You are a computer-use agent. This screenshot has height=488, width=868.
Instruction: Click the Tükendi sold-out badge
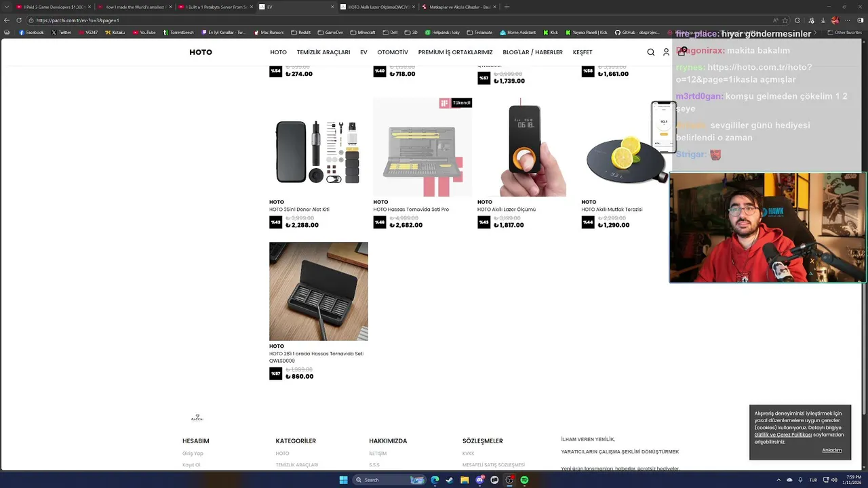461,103
